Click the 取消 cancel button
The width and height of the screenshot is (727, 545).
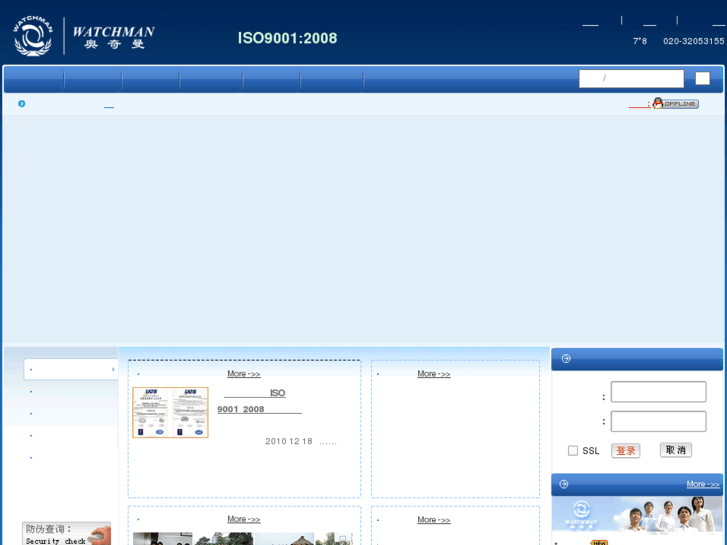676,450
